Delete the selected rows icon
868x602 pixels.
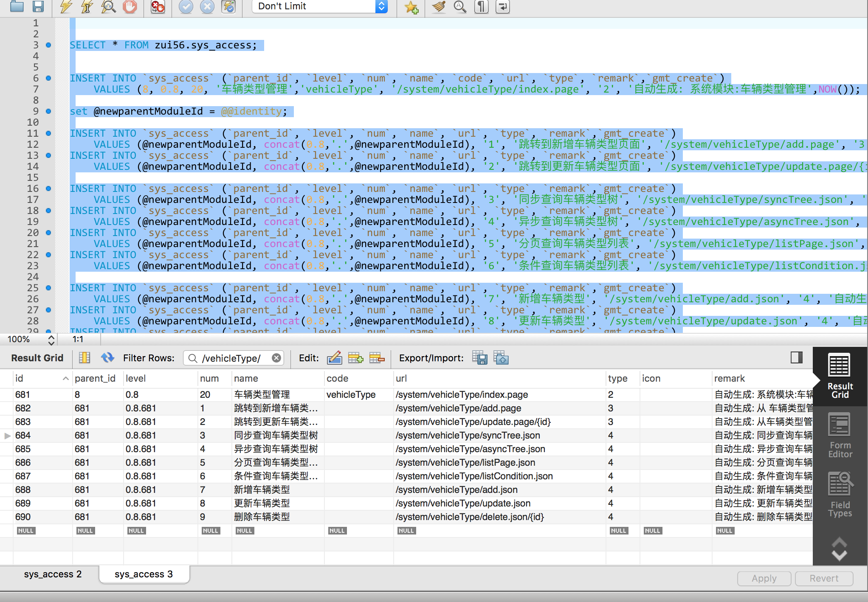pos(377,358)
